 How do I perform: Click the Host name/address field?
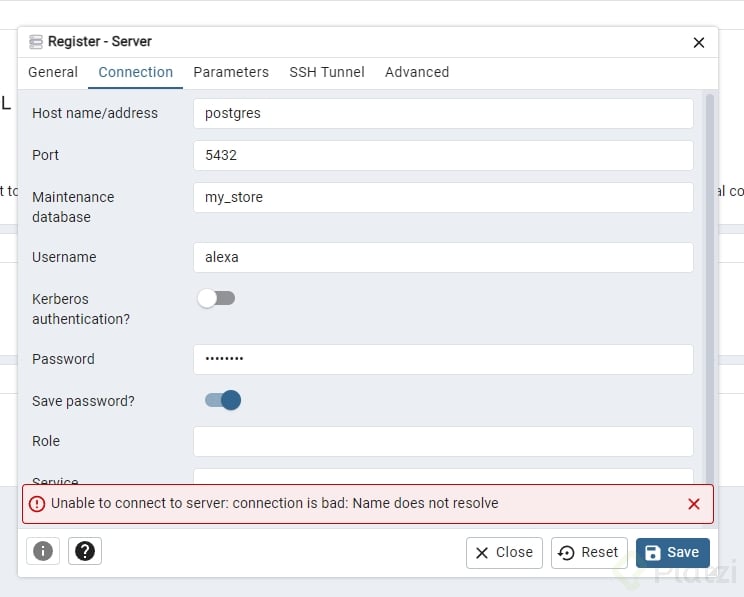[443, 113]
